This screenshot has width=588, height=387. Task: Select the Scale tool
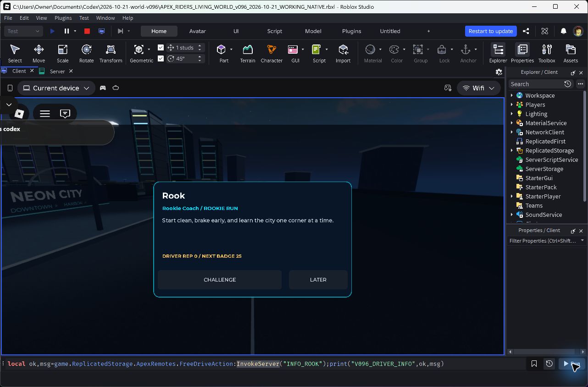point(62,53)
